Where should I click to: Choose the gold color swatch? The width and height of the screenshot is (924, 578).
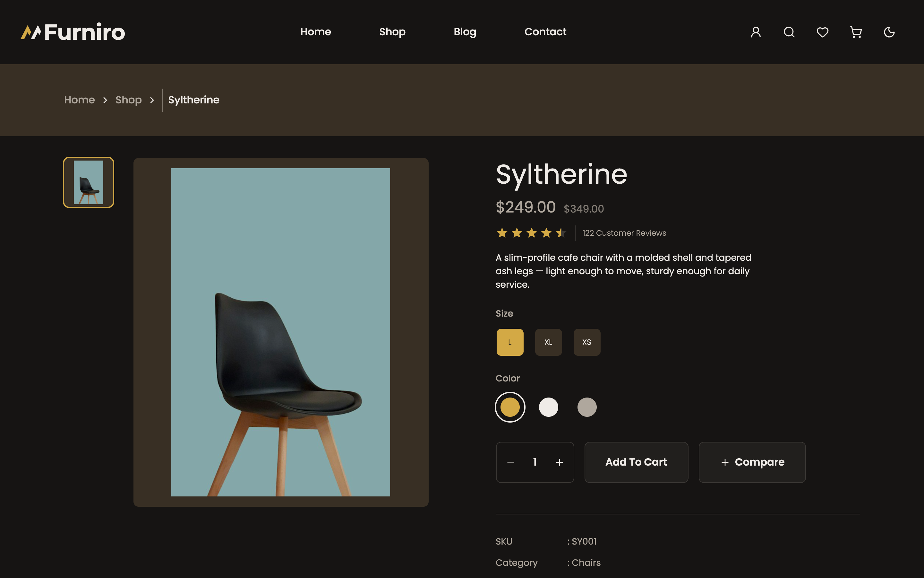coord(510,407)
